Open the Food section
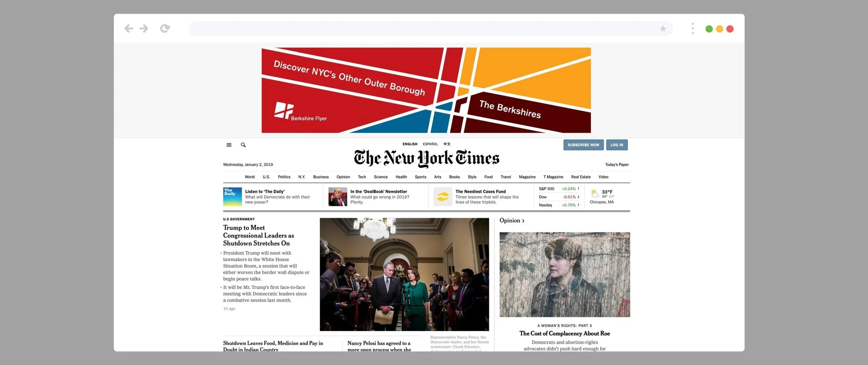The height and width of the screenshot is (365, 868). (489, 177)
